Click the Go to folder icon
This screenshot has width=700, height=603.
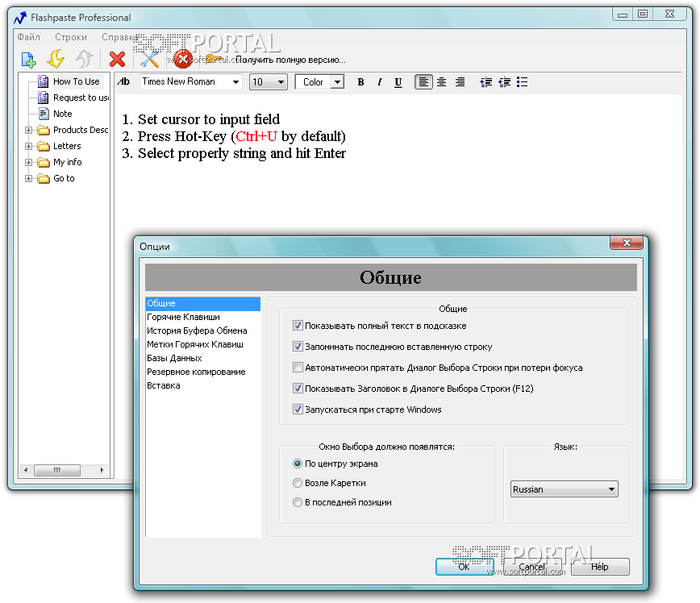click(x=44, y=178)
